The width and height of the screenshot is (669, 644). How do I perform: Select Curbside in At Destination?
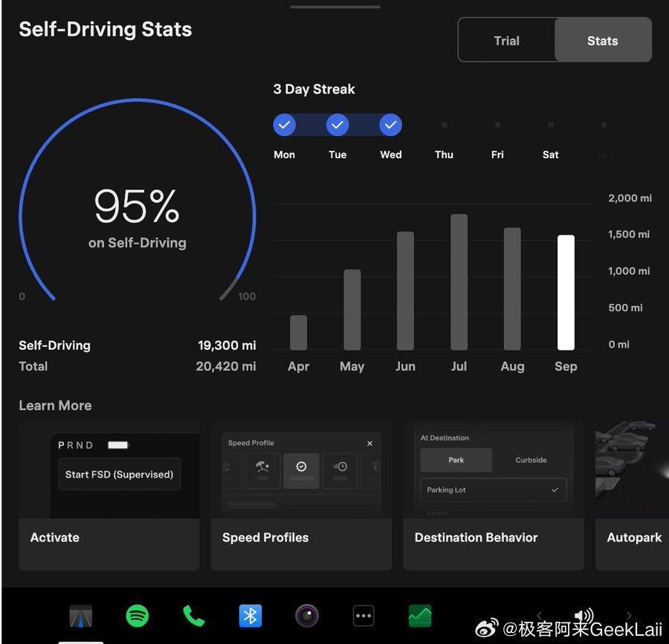tap(531, 460)
